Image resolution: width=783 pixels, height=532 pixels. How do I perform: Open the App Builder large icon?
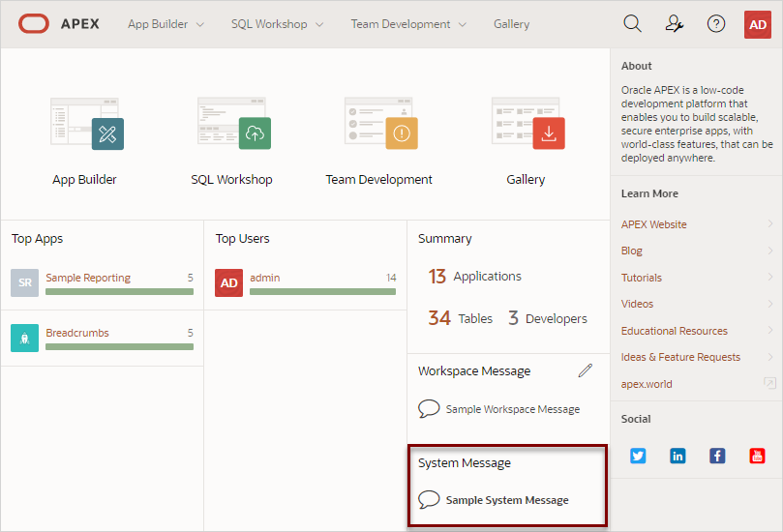[87, 124]
